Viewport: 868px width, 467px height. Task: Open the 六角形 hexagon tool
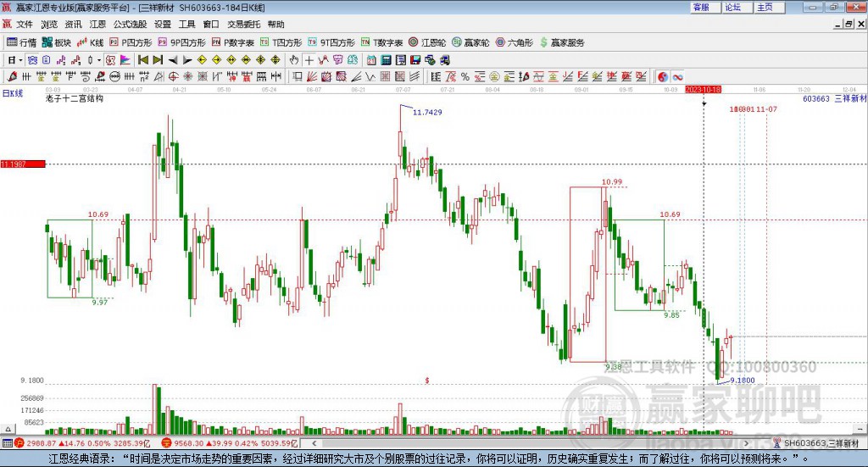point(515,42)
